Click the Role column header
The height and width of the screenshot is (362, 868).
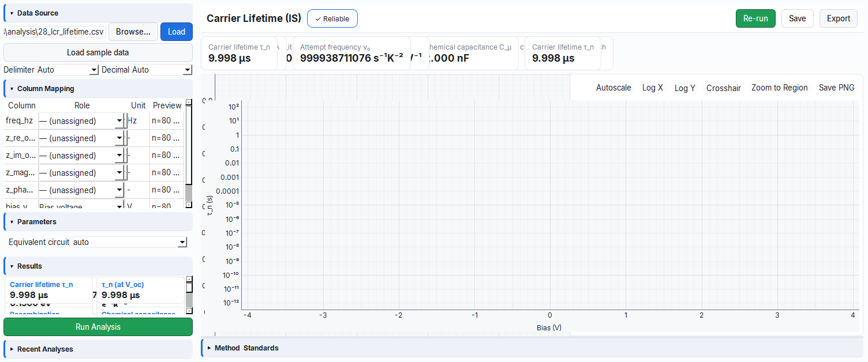(x=83, y=105)
